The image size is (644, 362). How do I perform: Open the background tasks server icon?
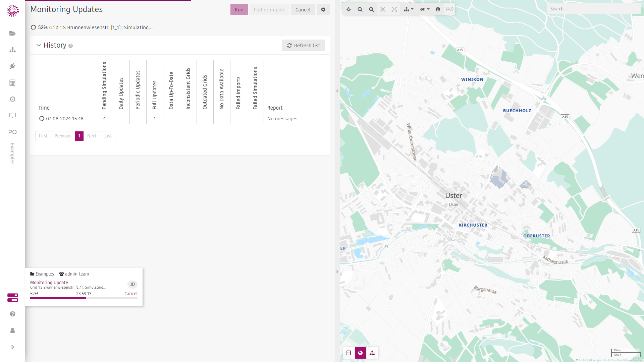(x=12, y=298)
